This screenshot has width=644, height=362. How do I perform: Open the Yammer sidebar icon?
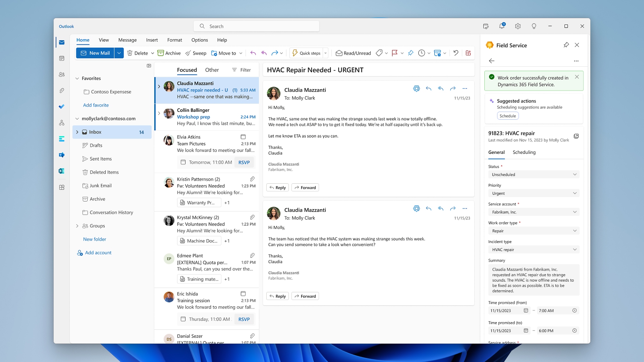point(62,155)
